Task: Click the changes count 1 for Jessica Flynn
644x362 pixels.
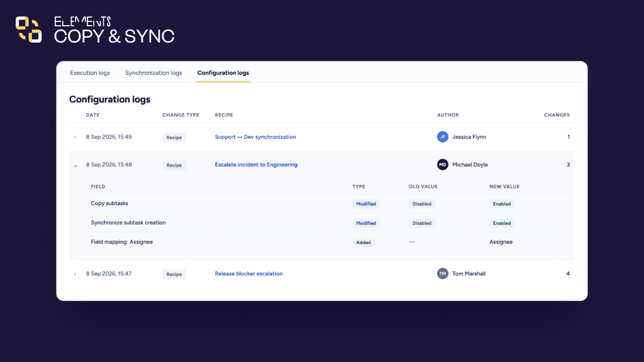Action: point(569,136)
